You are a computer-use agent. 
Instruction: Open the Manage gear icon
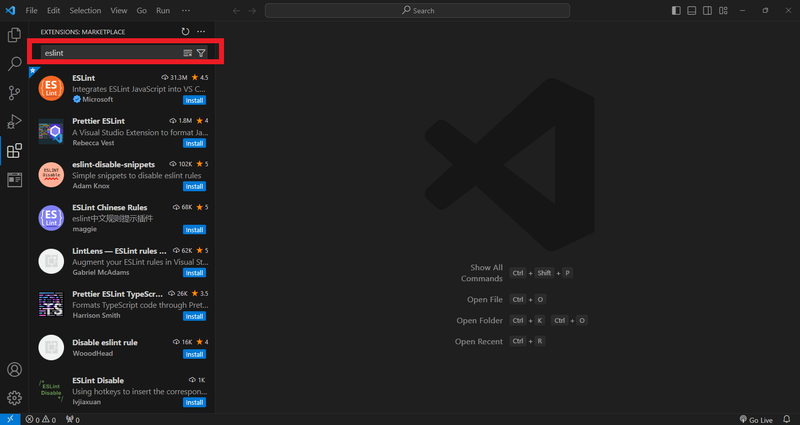[x=14, y=398]
